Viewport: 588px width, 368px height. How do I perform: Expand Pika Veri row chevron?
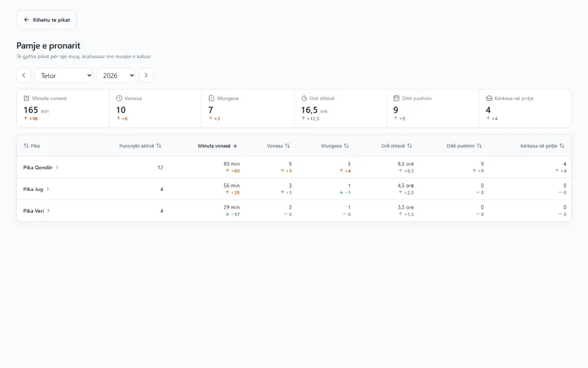click(x=48, y=211)
